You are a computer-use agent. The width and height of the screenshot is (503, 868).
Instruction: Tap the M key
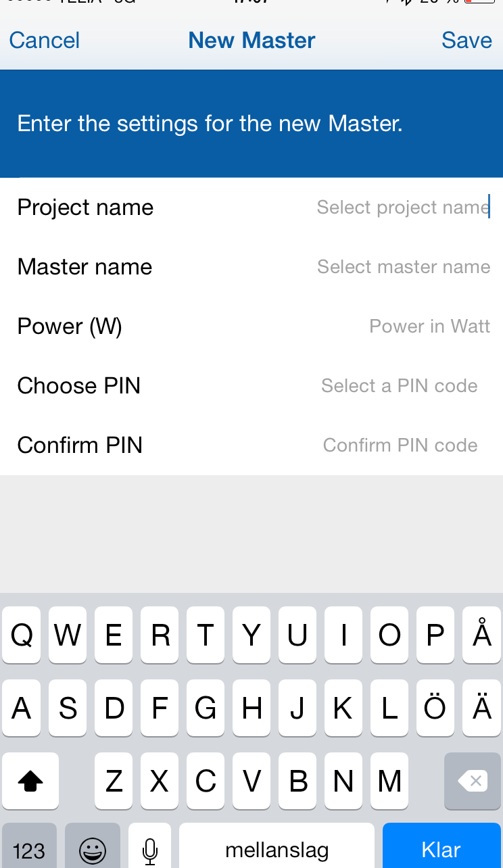point(389,781)
